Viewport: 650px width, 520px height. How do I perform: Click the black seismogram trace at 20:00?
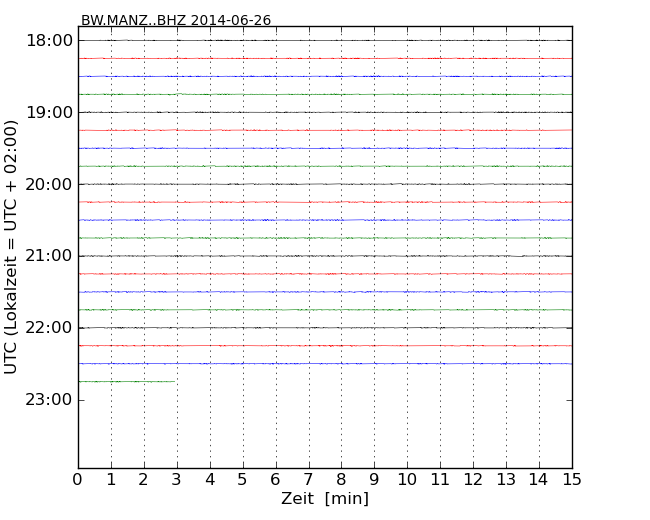pyautogui.click(x=325, y=184)
